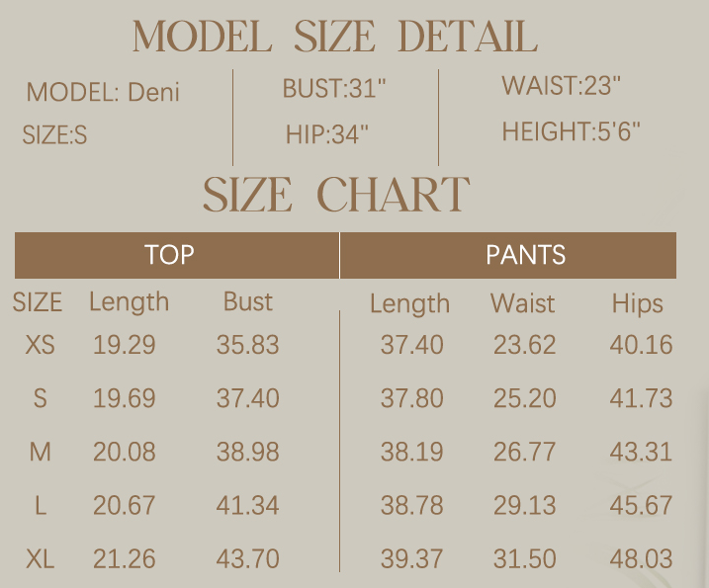Click the BUST:31" model detail
The image size is (709, 588).
tap(333, 89)
